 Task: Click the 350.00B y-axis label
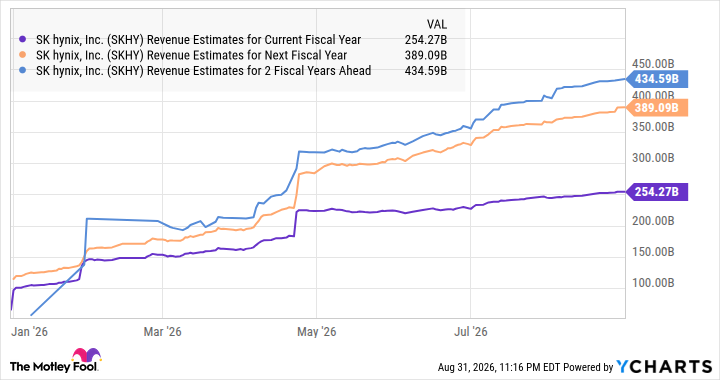tap(653, 127)
